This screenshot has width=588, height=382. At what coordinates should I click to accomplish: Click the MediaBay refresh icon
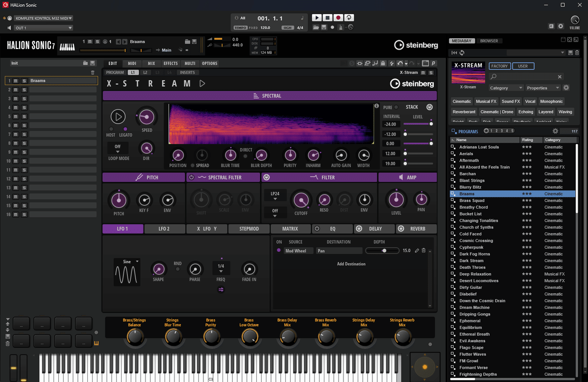[x=462, y=52]
